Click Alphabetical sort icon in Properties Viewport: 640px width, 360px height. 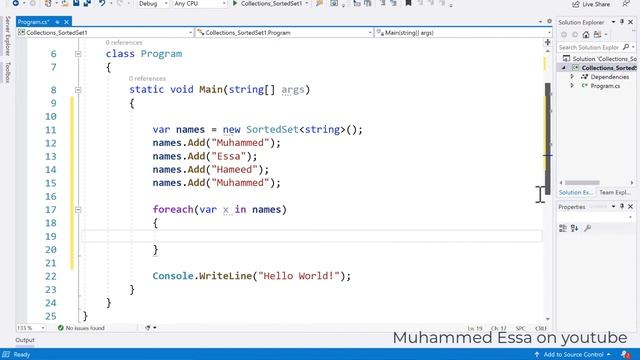click(x=575, y=228)
